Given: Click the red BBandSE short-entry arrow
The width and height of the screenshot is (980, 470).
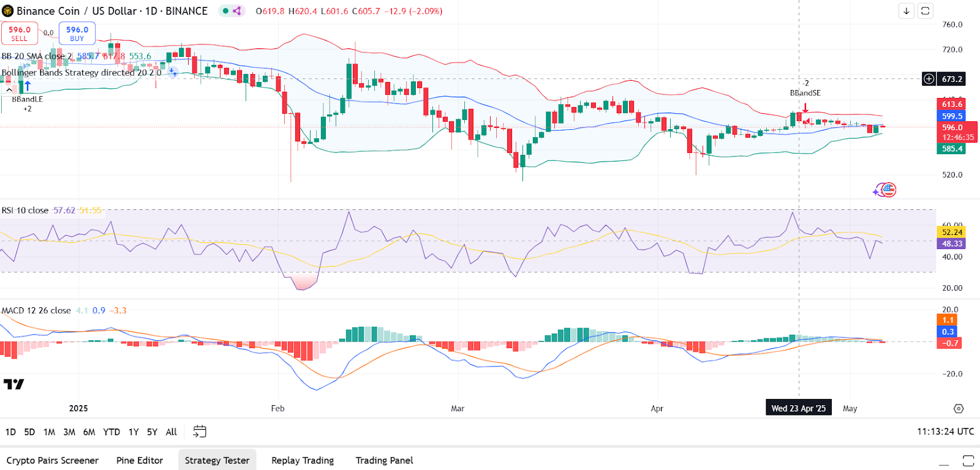Looking at the screenshot, I should pyautogui.click(x=805, y=108).
